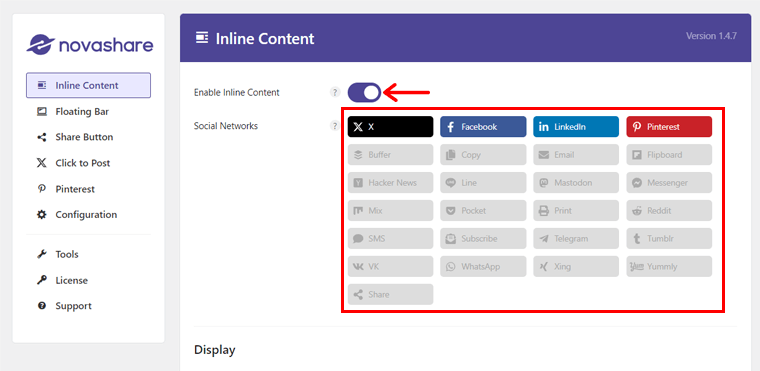Image resolution: width=760 pixels, height=371 pixels.
Task: Open the Pinterest settings in sidebar
Action: [x=88, y=189]
